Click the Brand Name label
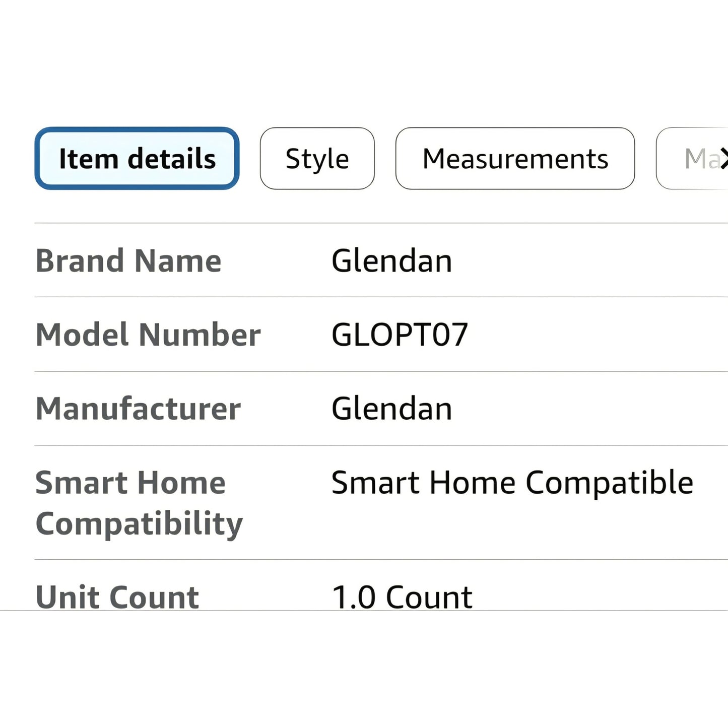Image resolution: width=728 pixels, height=728 pixels. pos(128,261)
